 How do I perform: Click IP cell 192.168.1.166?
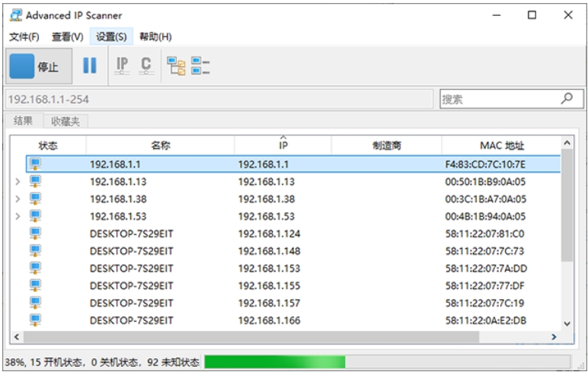click(270, 320)
